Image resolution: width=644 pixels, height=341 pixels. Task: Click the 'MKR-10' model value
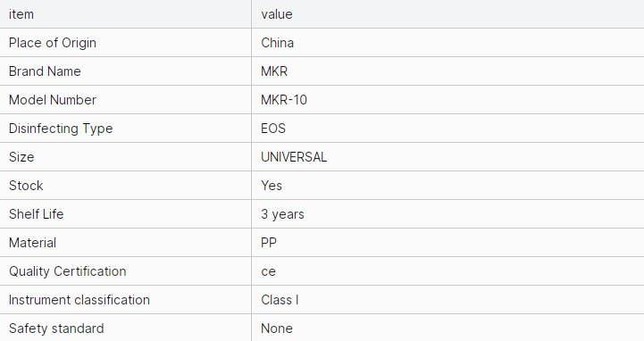coord(284,100)
